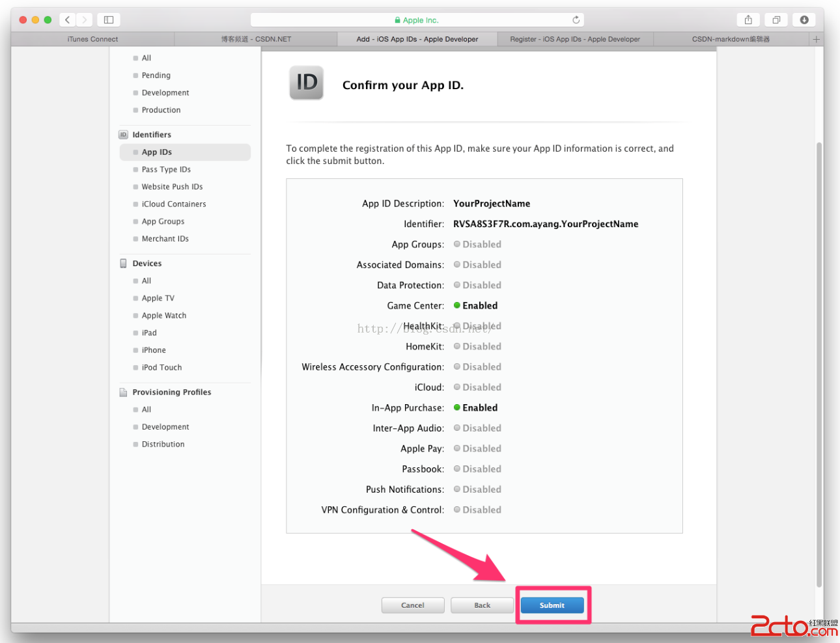Viewport: 840px width, 643px height.
Task: Click the Apple Inc. address bar
Action: pos(417,20)
